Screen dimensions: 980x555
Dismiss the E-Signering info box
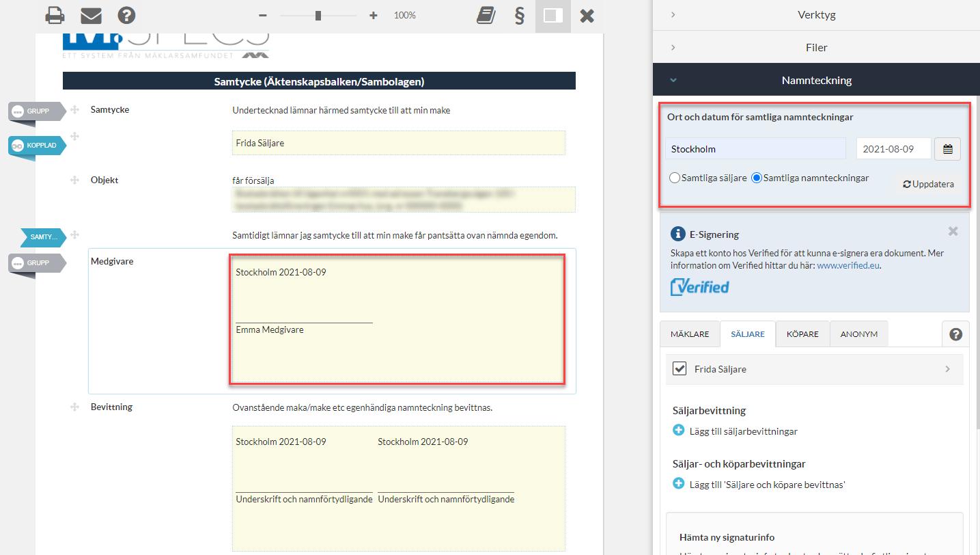point(953,231)
